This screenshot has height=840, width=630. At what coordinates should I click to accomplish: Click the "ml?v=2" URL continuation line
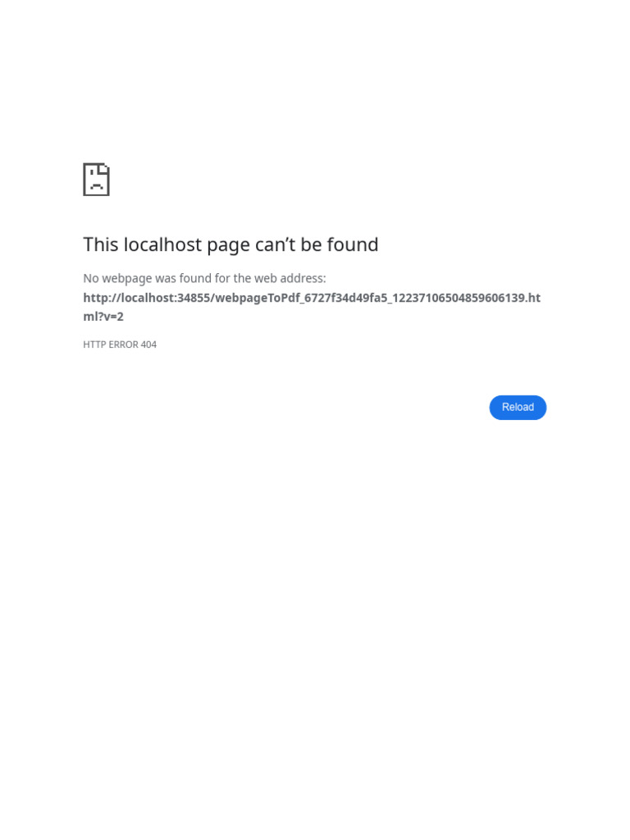click(103, 317)
